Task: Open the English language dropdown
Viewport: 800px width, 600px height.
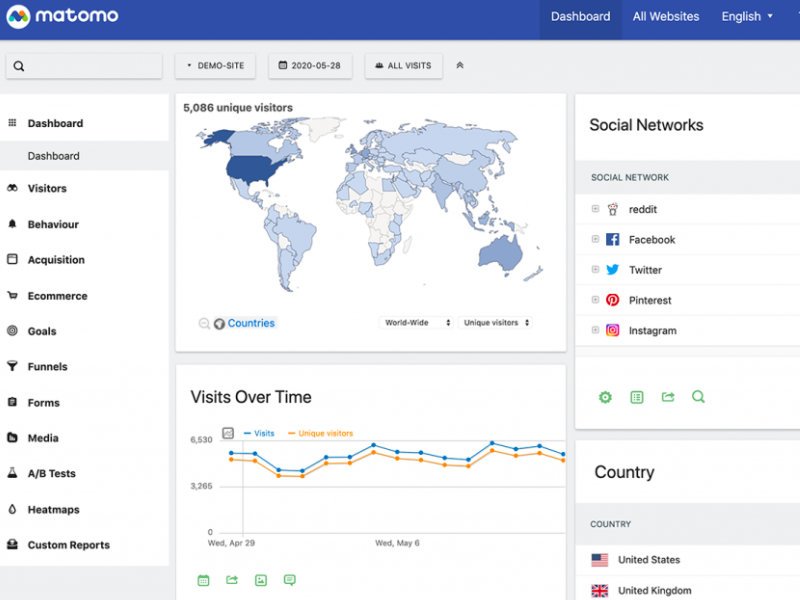Action: [x=747, y=17]
